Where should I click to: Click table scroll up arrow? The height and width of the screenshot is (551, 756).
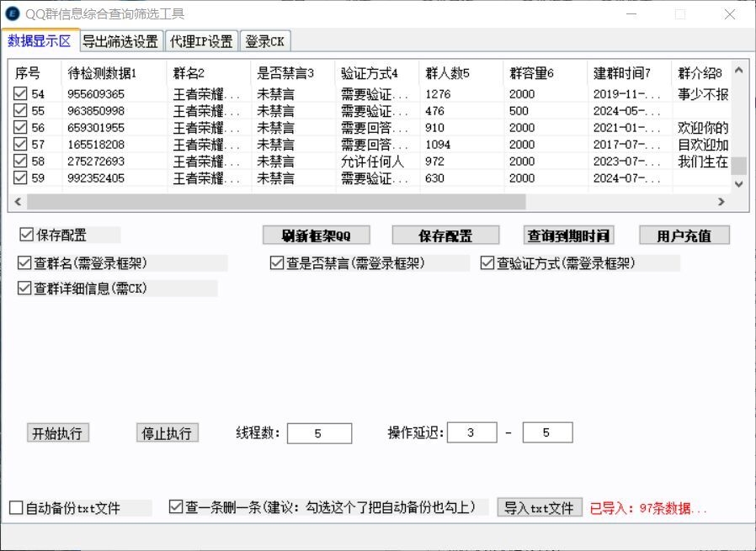pos(738,71)
